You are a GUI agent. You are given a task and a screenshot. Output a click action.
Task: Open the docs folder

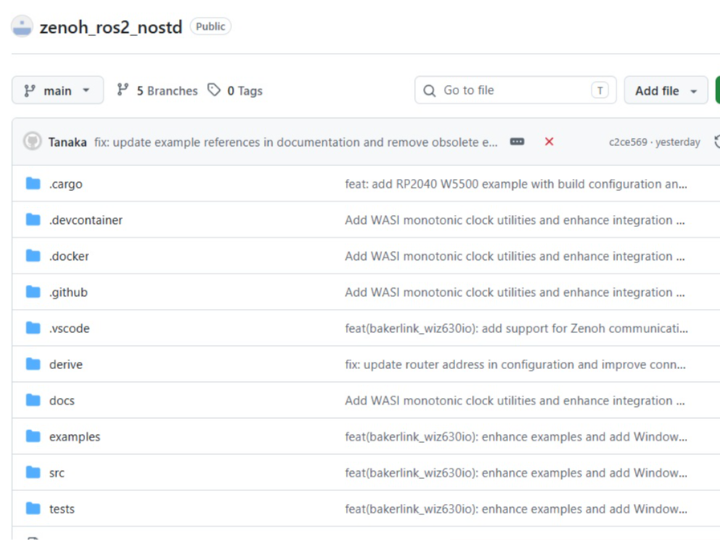[x=62, y=401]
